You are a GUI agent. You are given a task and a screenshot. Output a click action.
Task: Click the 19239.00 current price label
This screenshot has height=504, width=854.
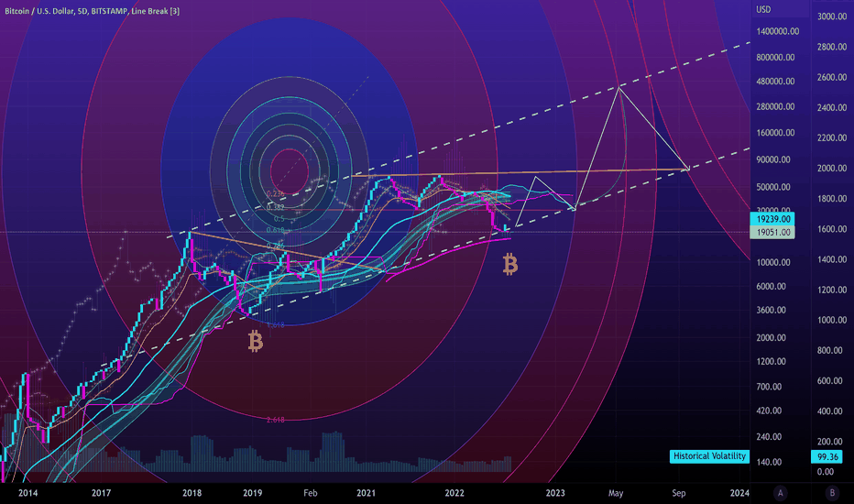pos(772,219)
